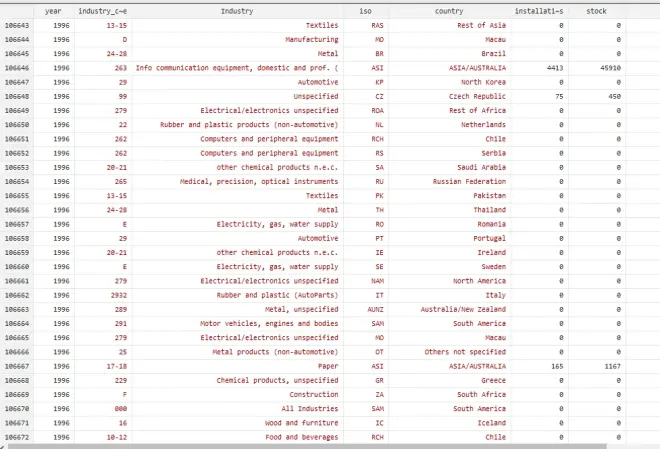
Task: Select row number 106646
Action: click(x=18, y=67)
